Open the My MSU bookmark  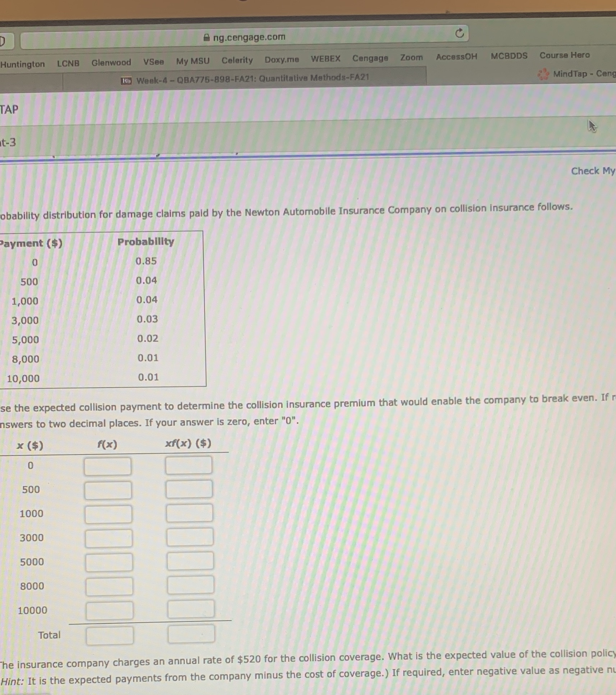pos(193,61)
